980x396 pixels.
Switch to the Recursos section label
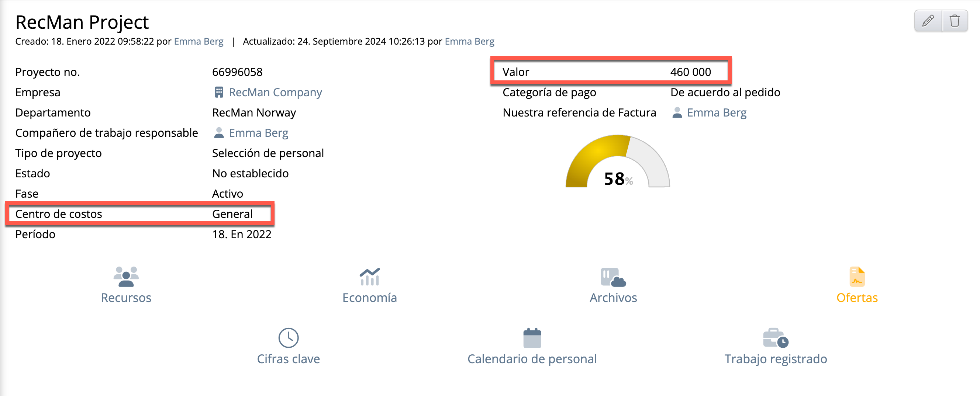coord(126,298)
